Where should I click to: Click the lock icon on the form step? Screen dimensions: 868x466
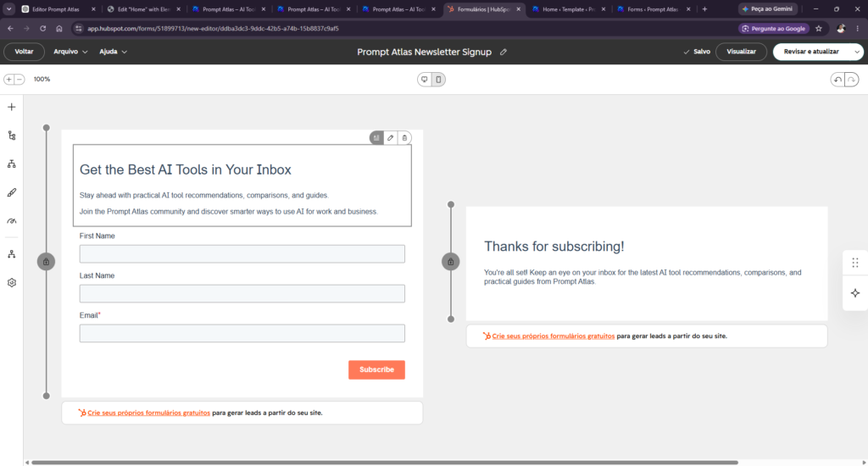[x=46, y=262]
